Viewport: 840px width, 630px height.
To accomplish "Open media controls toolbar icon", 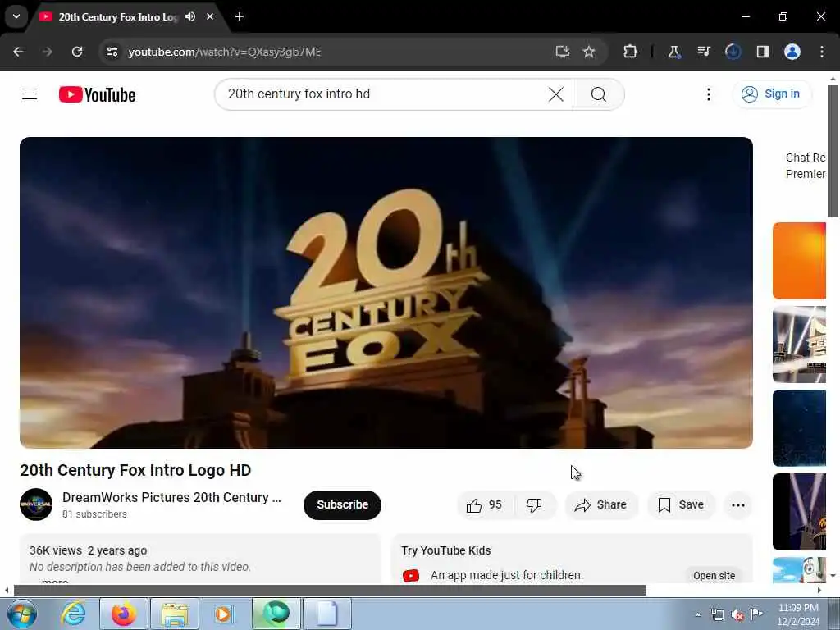I will (x=703, y=52).
